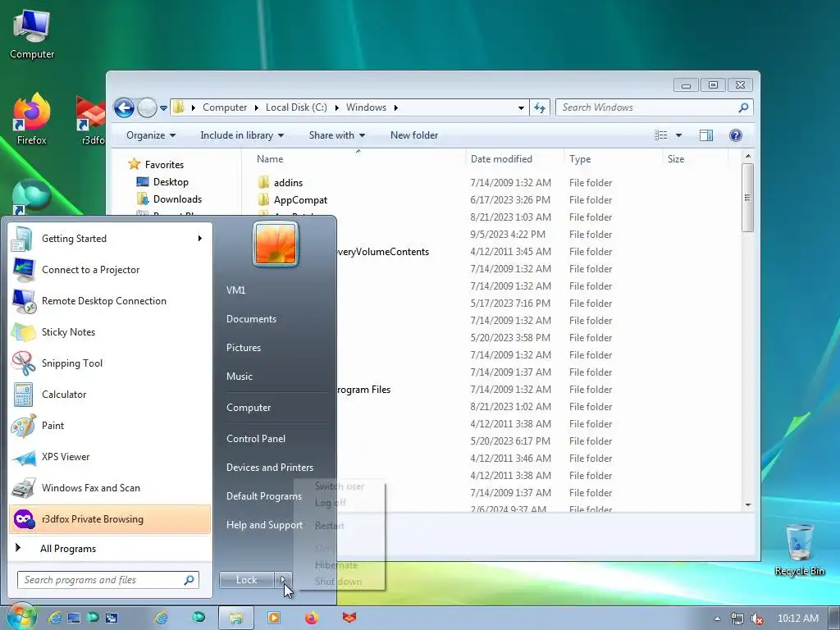Open Control Panel from the Start menu

[x=256, y=438]
